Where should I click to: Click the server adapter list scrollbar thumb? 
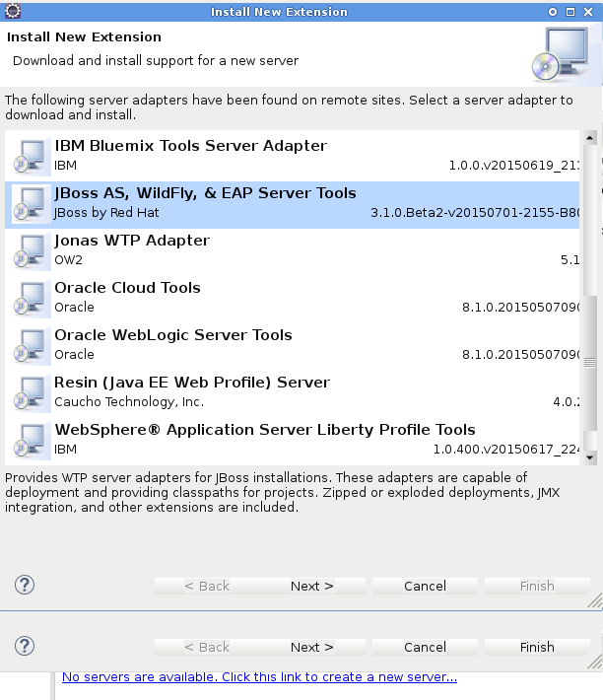click(589, 363)
